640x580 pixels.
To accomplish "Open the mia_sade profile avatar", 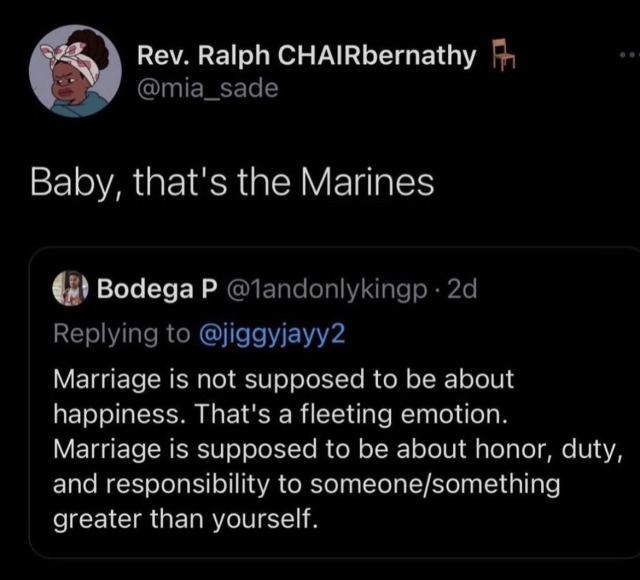I will 69,71.
